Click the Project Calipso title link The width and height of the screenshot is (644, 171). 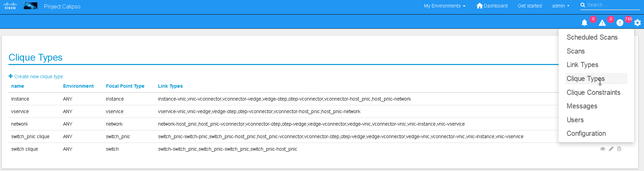click(62, 6)
